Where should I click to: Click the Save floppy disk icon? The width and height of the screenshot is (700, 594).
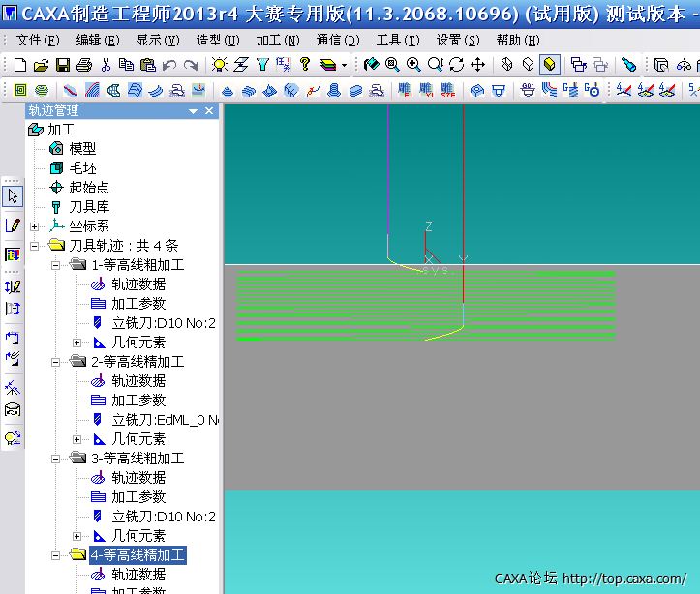[62, 65]
